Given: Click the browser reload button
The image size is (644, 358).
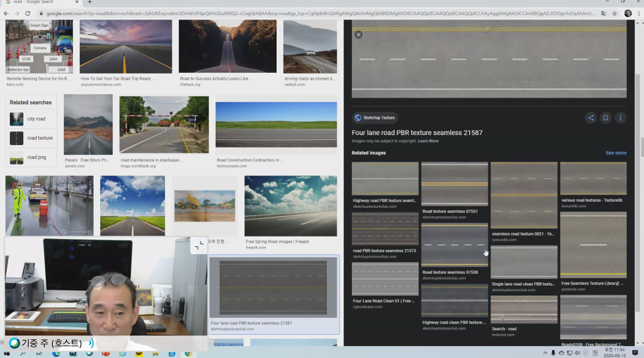Looking at the screenshot, I should click(x=28, y=13).
